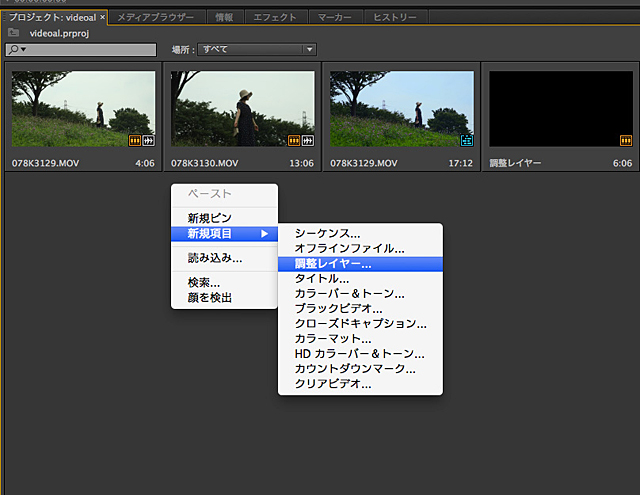Viewport: 640px width, 495px height.
Task: Click the audio badge icon on first 078K3129.MOV thumbnail
Action: pos(149,141)
